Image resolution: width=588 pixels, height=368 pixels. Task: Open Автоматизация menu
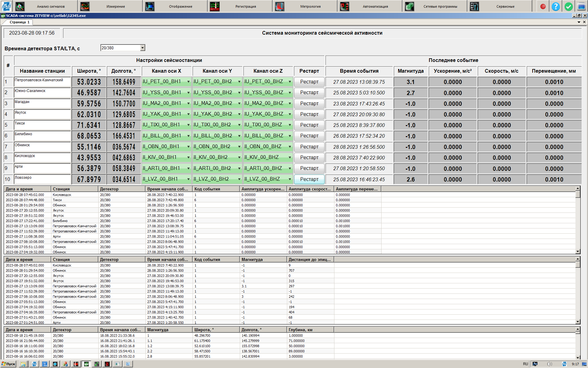(x=370, y=6)
